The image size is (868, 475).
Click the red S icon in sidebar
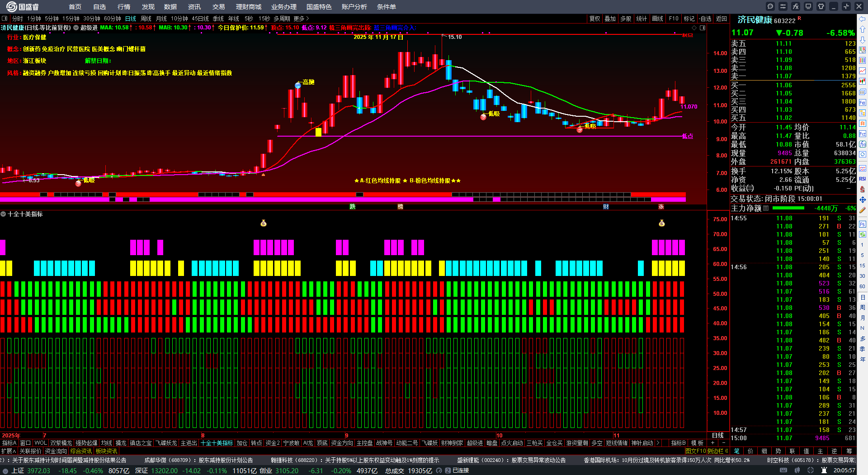[x=863, y=189]
